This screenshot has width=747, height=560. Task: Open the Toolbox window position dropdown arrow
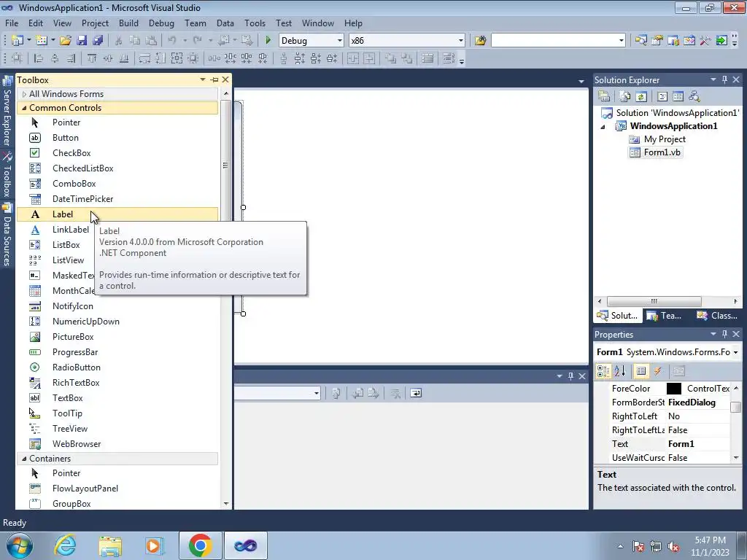point(203,79)
